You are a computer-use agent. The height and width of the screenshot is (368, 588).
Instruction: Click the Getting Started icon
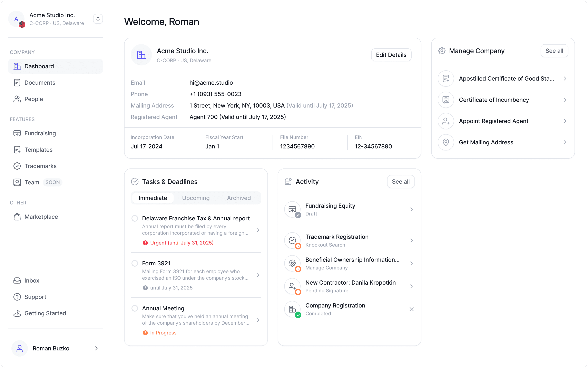pos(17,313)
